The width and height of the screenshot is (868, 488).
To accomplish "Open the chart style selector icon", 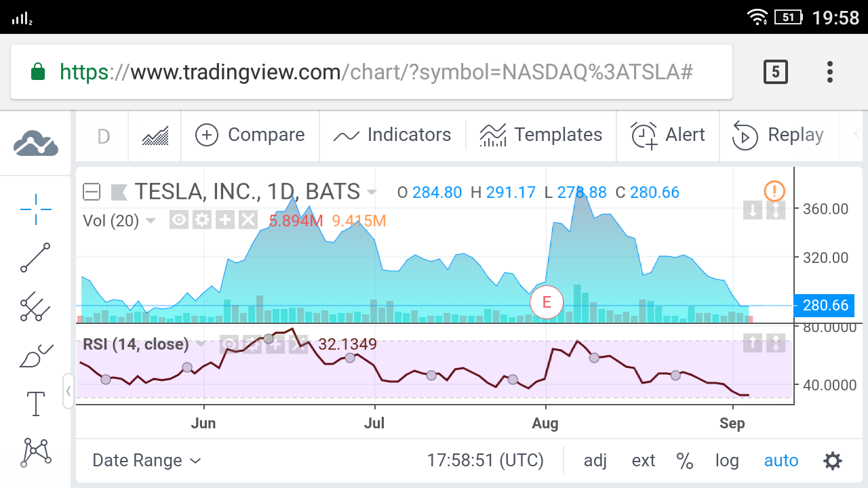I will click(155, 136).
